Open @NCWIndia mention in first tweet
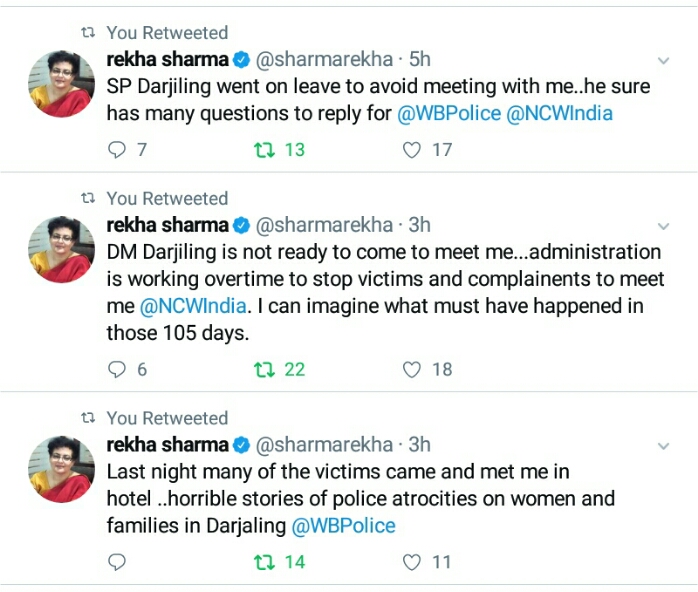The image size is (698, 592). coord(559,113)
